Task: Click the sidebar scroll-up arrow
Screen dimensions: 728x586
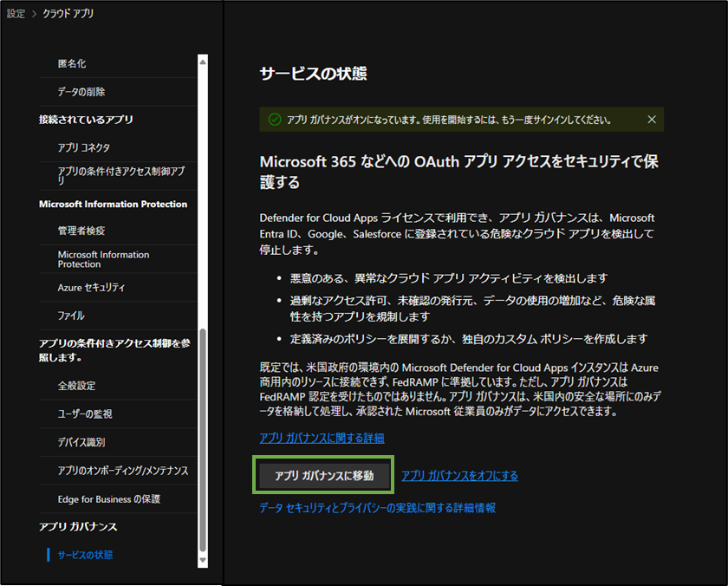Action: (x=203, y=61)
